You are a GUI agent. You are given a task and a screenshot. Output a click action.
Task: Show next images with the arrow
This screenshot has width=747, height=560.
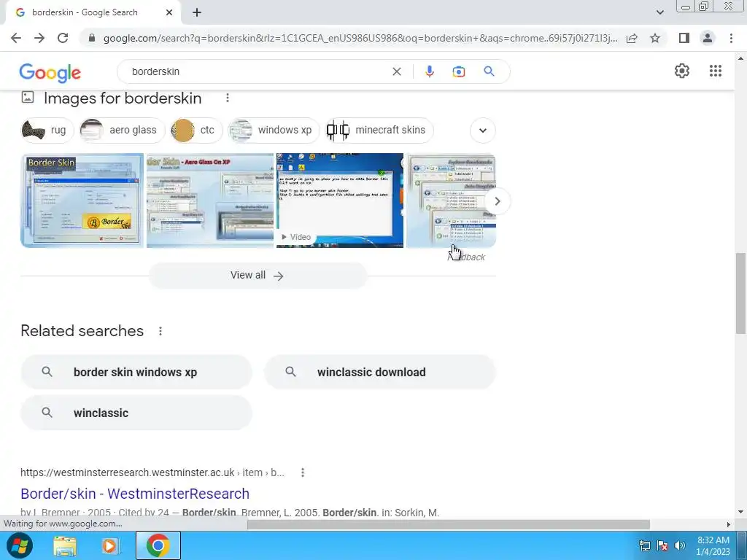point(498,201)
